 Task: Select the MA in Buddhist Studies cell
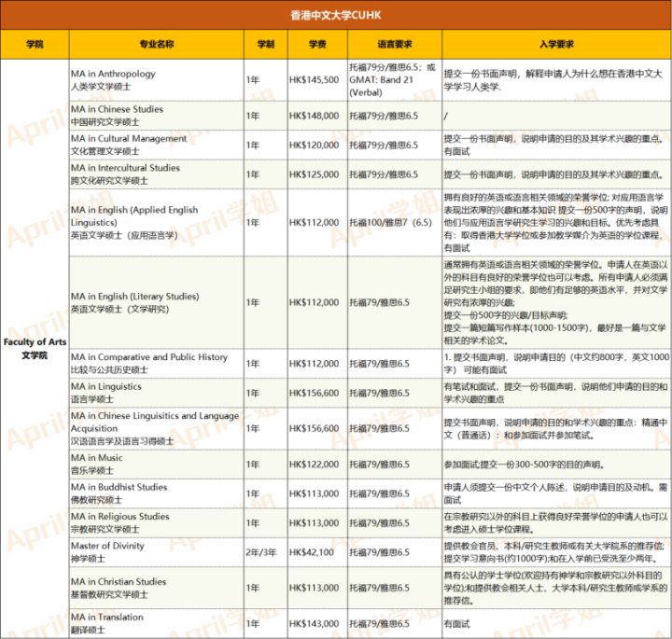(x=157, y=493)
